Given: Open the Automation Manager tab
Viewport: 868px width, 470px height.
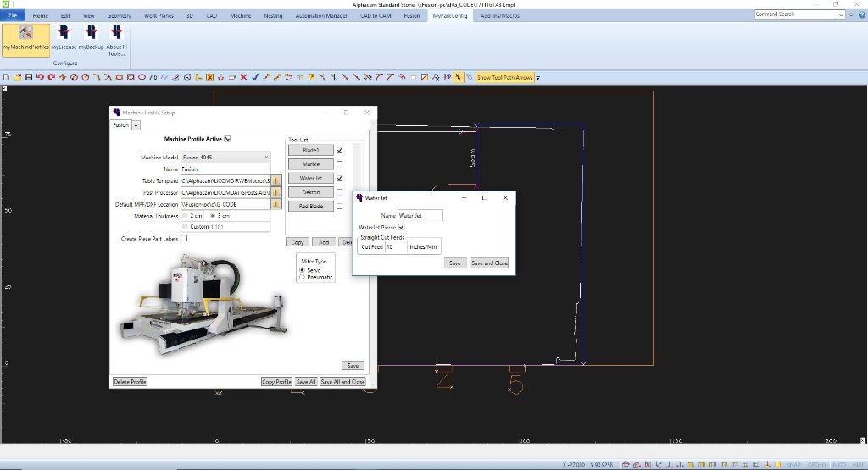Looking at the screenshot, I should (x=321, y=15).
